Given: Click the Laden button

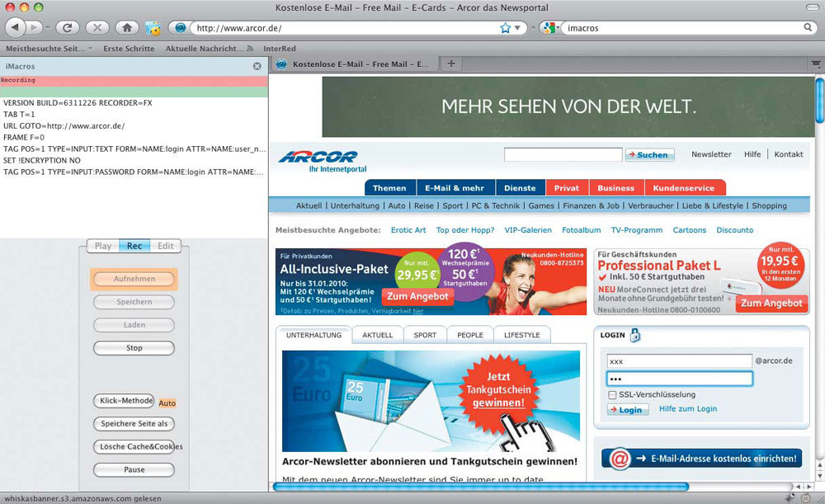Looking at the screenshot, I should click(134, 325).
